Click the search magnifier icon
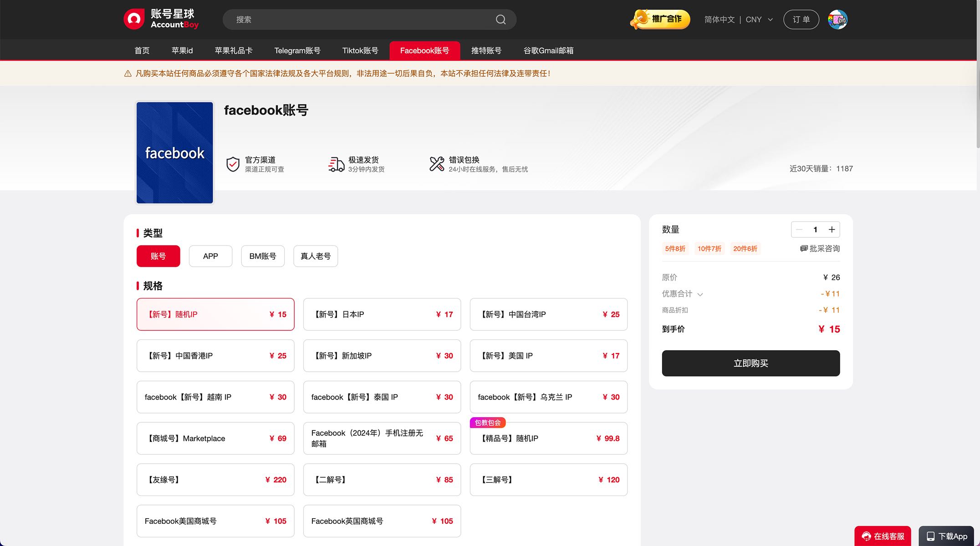 (500, 20)
